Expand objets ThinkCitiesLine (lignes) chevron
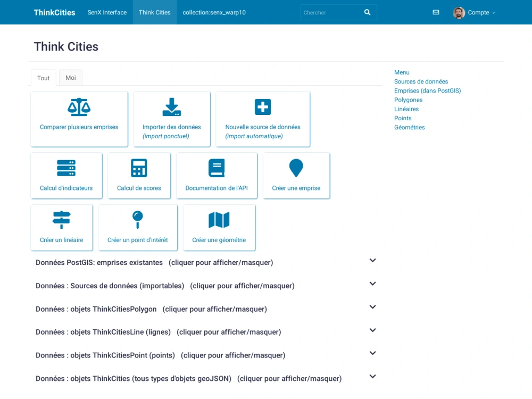 click(x=372, y=330)
